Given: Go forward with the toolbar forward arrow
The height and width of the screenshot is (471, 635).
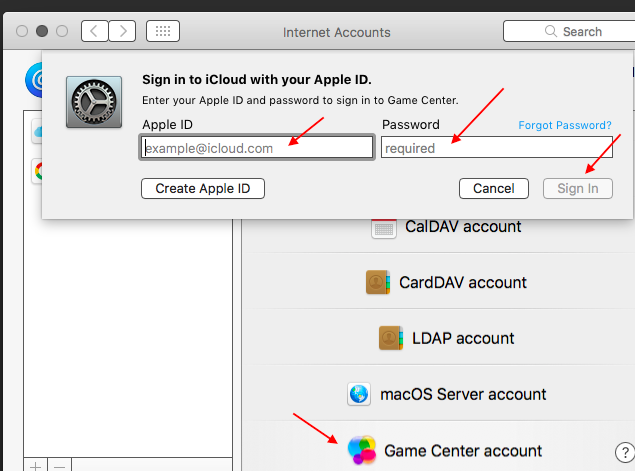Looking at the screenshot, I should click(x=122, y=31).
